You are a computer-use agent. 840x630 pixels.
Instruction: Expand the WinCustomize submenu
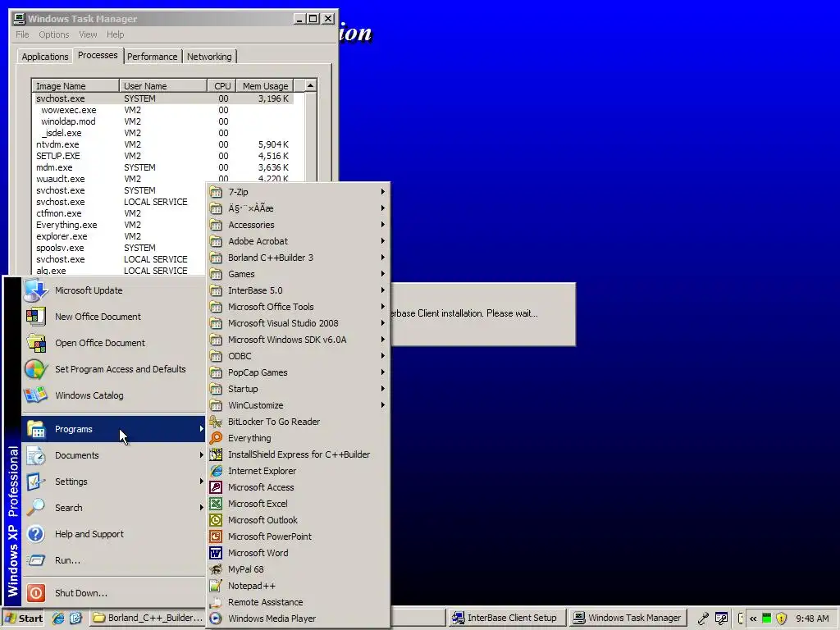pos(298,405)
